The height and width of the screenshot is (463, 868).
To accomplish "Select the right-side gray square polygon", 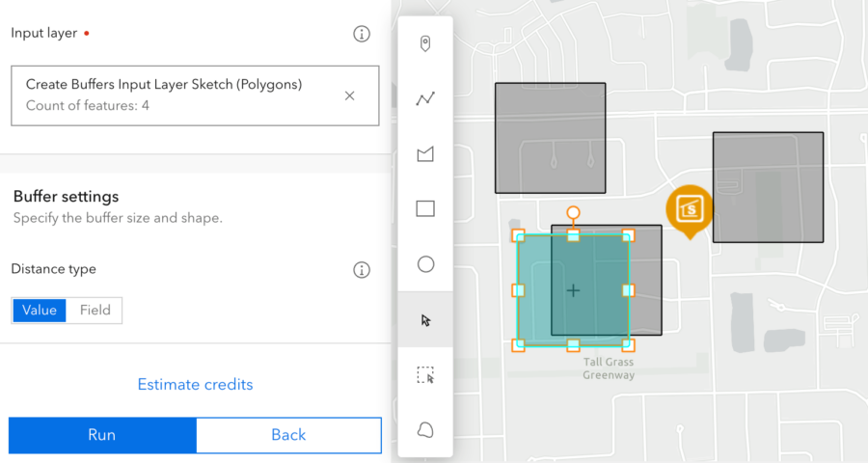I will 768,187.
